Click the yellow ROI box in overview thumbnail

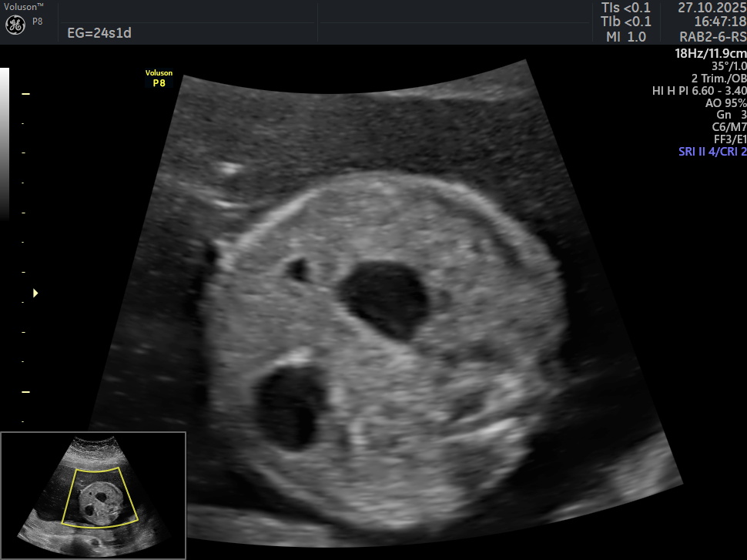pyautogui.click(x=99, y=496)
